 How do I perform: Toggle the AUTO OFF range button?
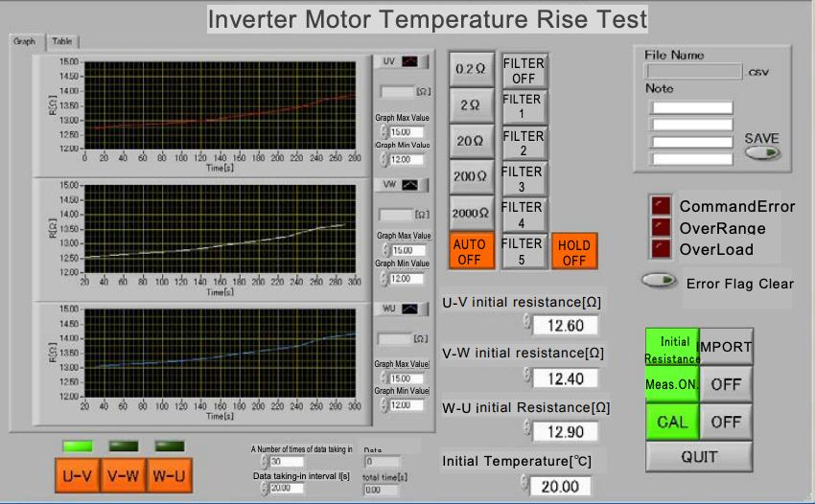click(x=472, y=251)
